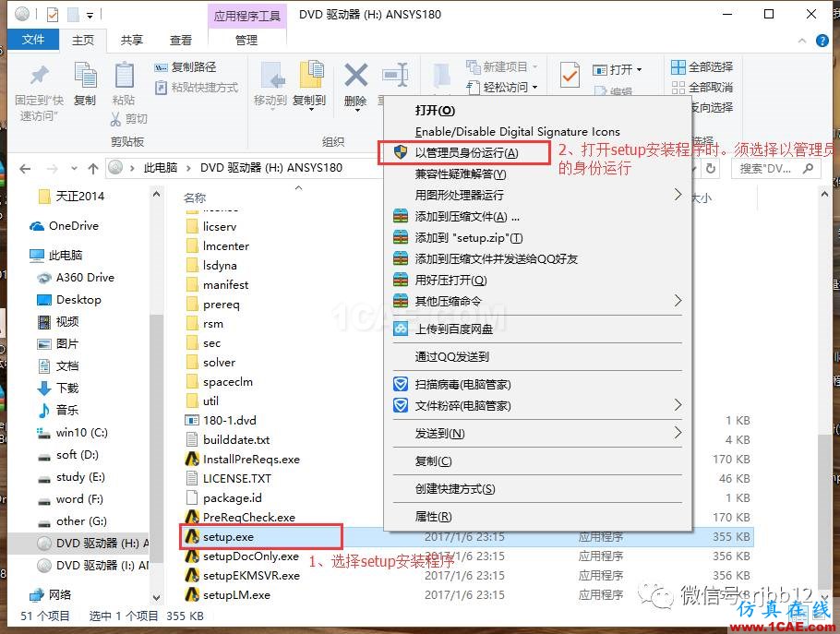Click the Rename ribbon icon

click(x=394, y=76)
